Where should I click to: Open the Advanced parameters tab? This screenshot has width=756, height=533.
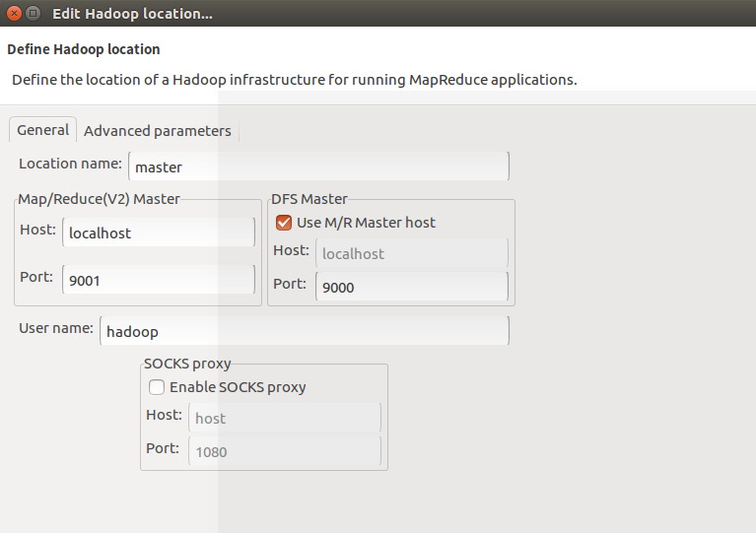point(158,131)
